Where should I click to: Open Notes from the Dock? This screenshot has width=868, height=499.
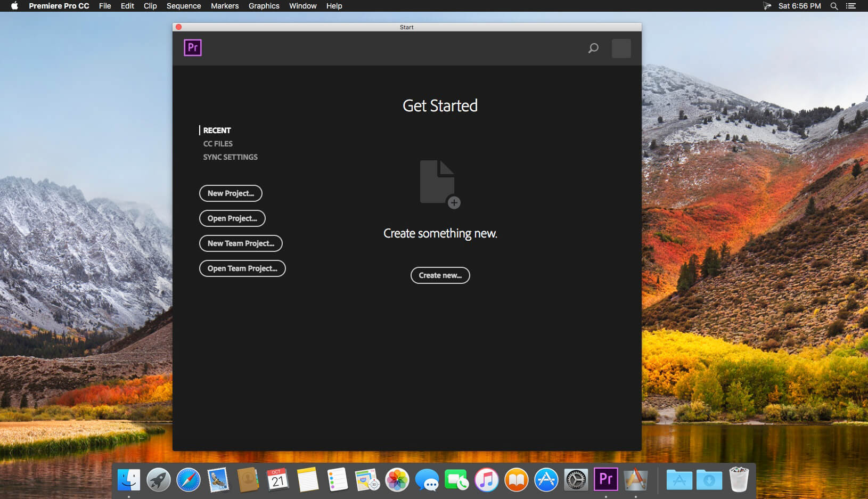click(x=308, y=480)
